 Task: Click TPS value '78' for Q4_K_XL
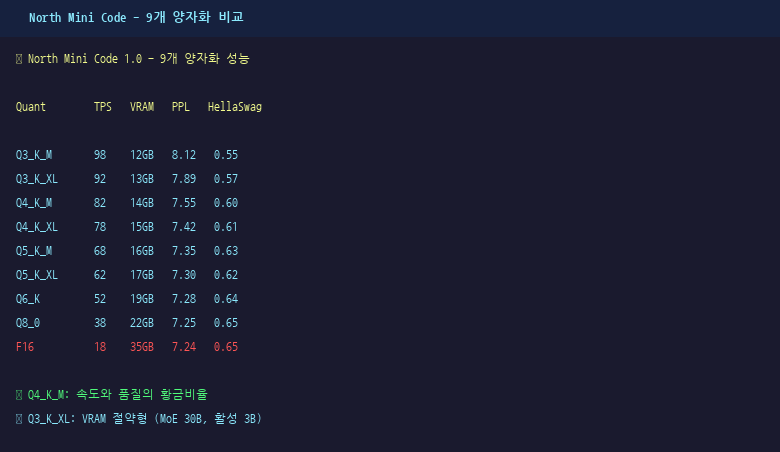click(100, 227)
